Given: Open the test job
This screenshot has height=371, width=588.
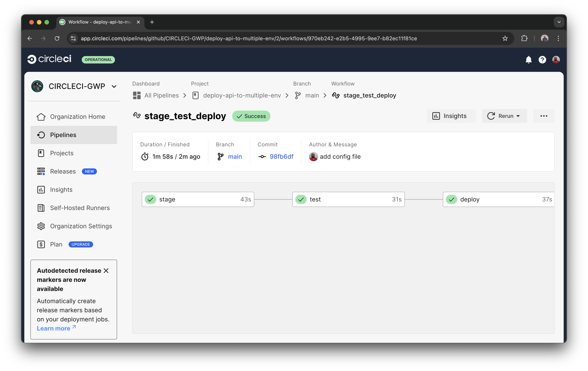Looking at the screenshot, I should pyautogui.click(x=348, y=199).
